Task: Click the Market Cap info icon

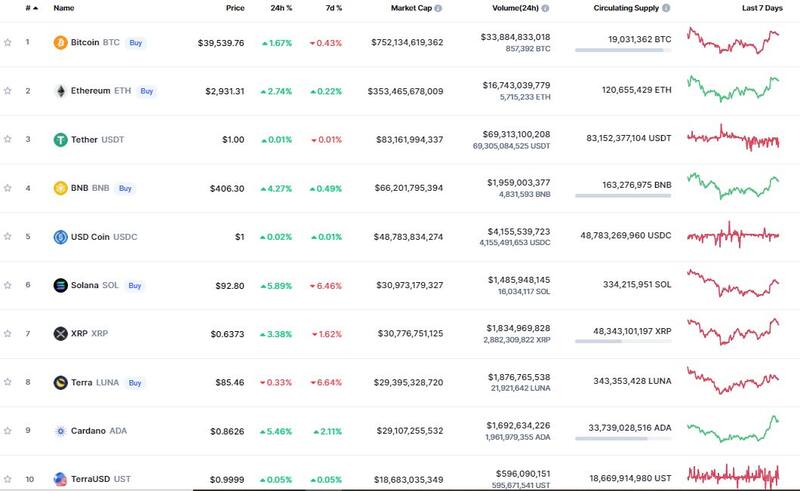Action: pyautogui.click(x=438, y=8)
